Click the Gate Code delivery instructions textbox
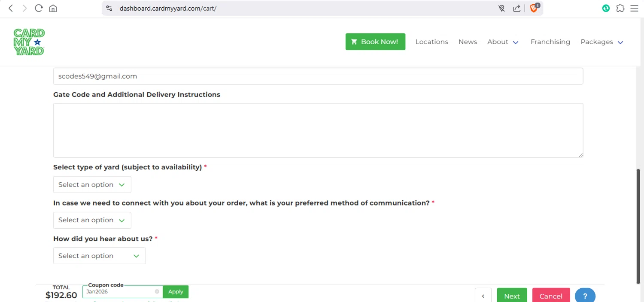Screen dimensions: 644x302 pos(318,130)
